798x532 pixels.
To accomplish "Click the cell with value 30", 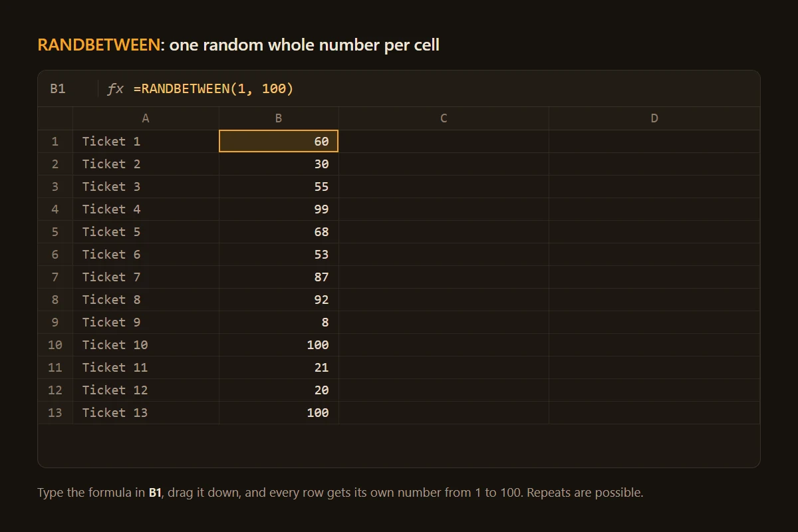I will [279, 164].
